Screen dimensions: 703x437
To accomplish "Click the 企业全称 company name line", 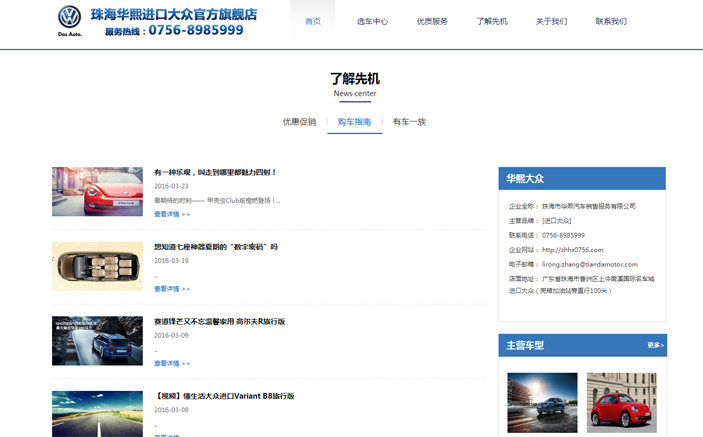I will pos(572,206).
